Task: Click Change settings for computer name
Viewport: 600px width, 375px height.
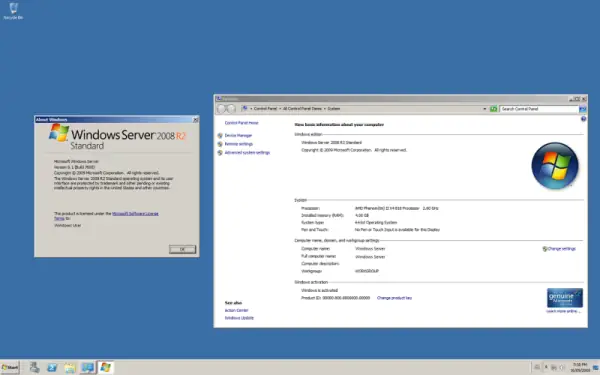Action: click(561, 249)
